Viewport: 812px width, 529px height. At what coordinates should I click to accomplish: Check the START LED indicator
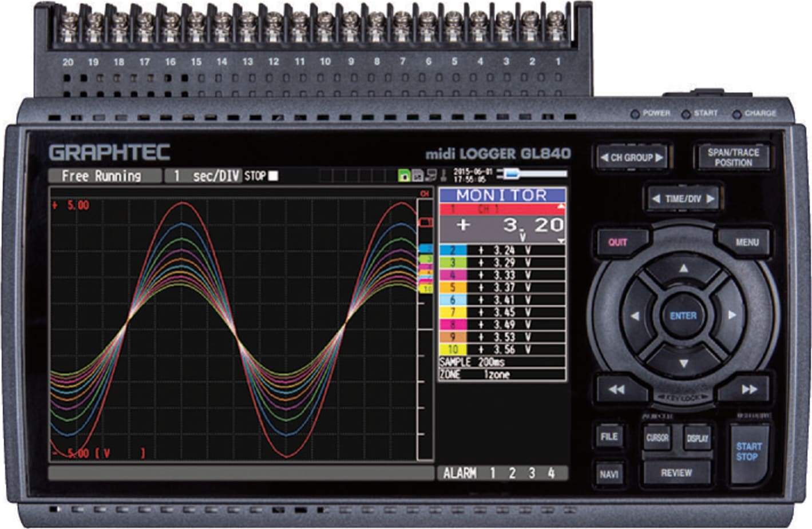(686, 114)
